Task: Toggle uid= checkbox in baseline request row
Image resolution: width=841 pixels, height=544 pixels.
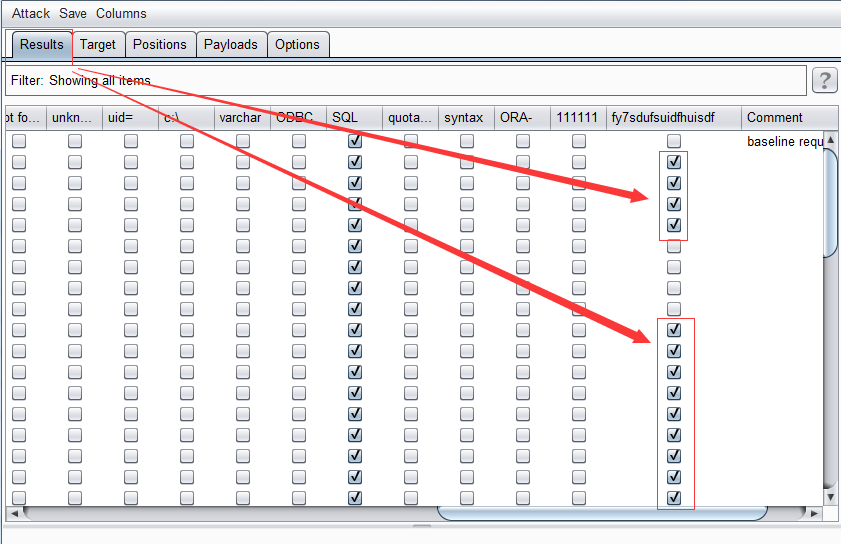Action: [131, 141]
